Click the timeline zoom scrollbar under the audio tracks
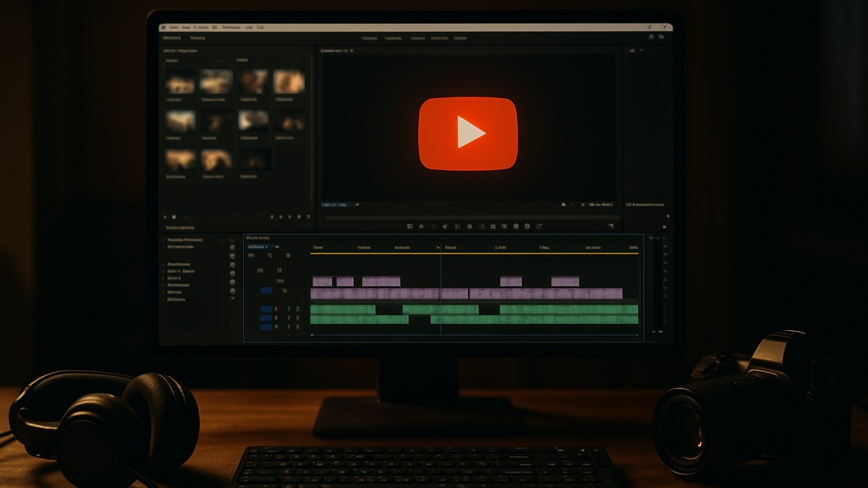868x488 pixels. pyautogui.click(x=475, y=335)
